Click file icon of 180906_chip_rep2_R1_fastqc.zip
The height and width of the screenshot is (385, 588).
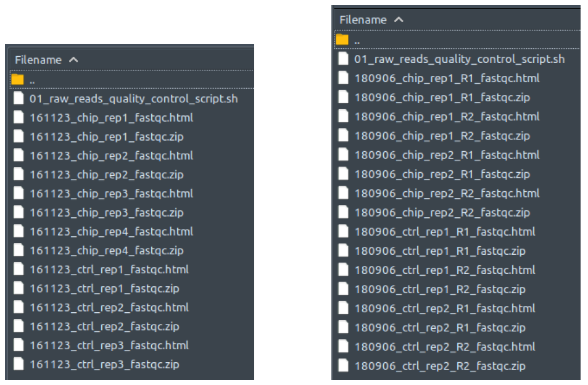click(343, 173)
